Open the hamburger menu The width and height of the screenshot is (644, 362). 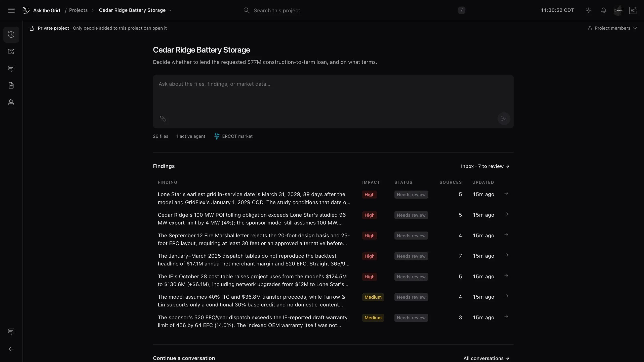(11, 10)
